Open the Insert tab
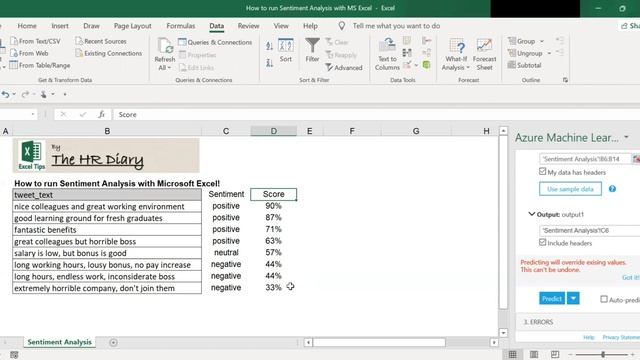Screen dimensions: 640x360 coord(60,26)
